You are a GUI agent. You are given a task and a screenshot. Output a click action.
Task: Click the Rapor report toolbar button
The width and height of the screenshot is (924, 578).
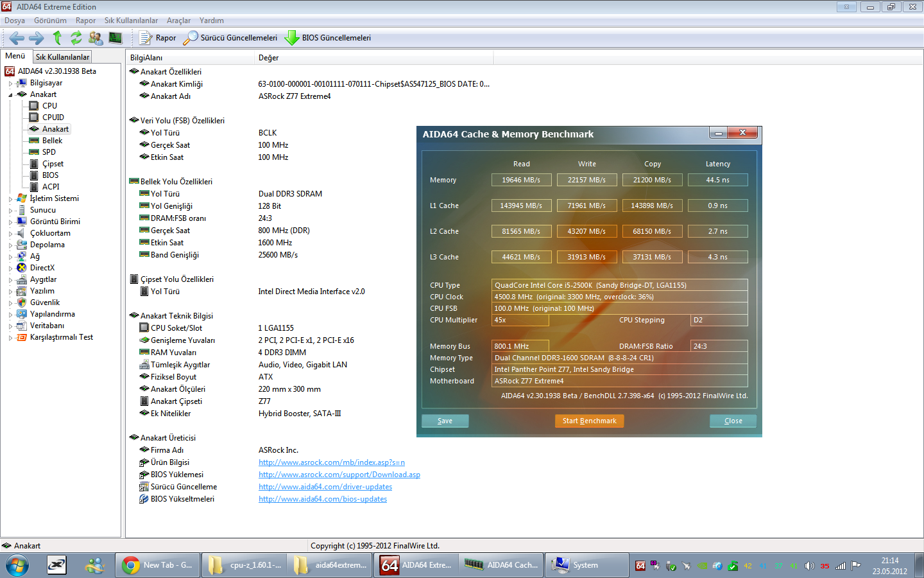158,38
